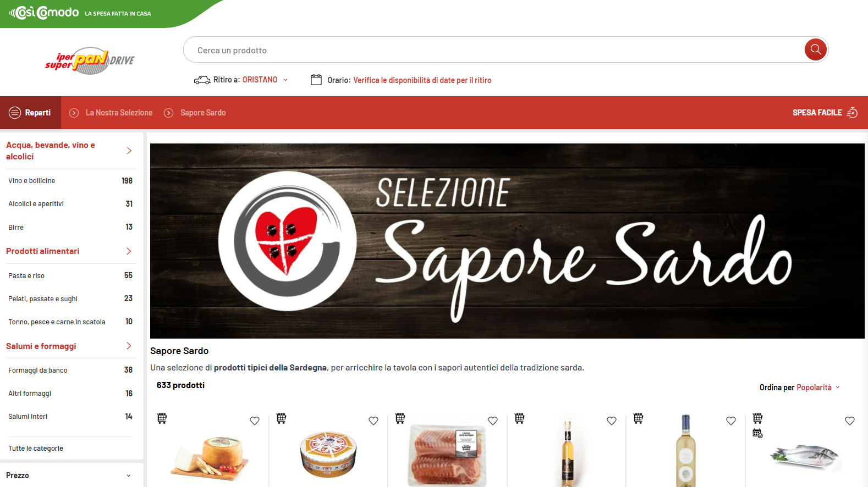Click the car pickup icon beside Ritiro

pyautogui.click(x=202, y=80)
